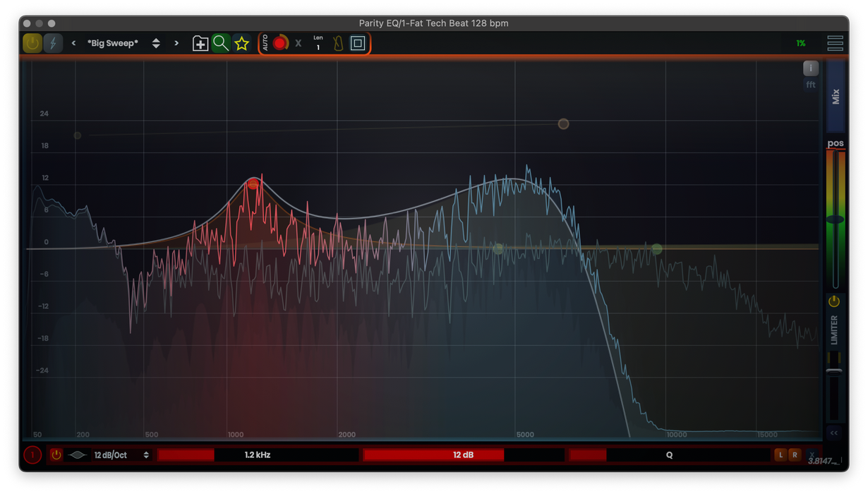Toggle the main plugin power button
Screen dimensions: 868x494
[x=32, y=43]
